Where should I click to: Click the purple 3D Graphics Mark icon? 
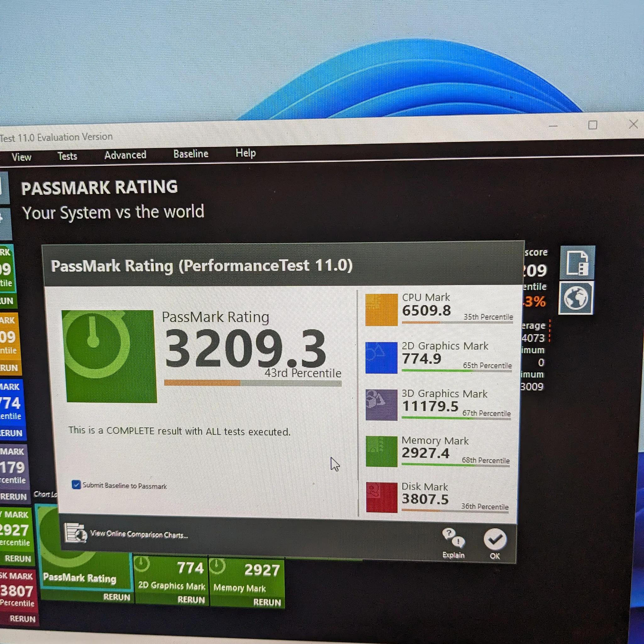tap(381, 405)
